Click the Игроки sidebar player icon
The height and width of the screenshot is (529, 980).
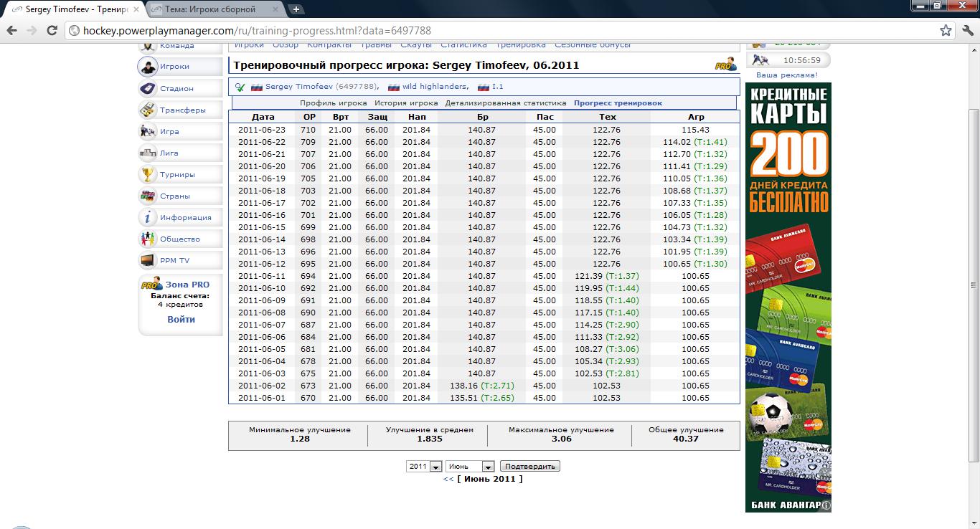[x=147, y=67]
